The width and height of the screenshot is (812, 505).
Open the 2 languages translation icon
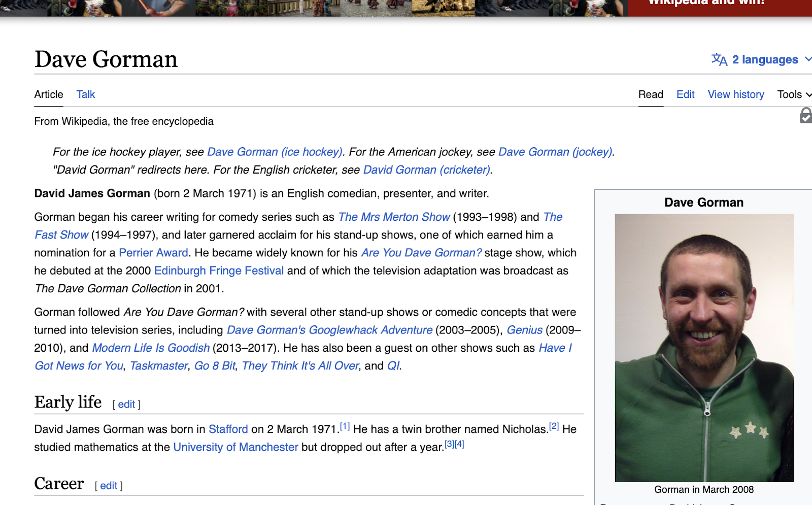(719, 59)
